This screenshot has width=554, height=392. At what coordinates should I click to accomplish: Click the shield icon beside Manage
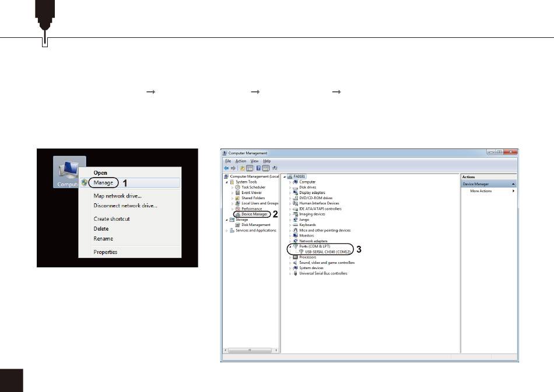click(84, 182)
